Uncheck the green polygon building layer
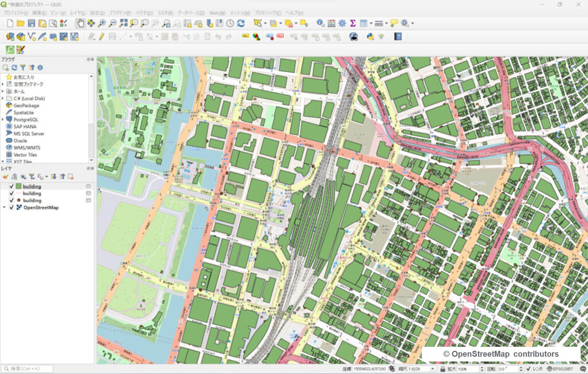The image size is (588, 374). (11, 186)
